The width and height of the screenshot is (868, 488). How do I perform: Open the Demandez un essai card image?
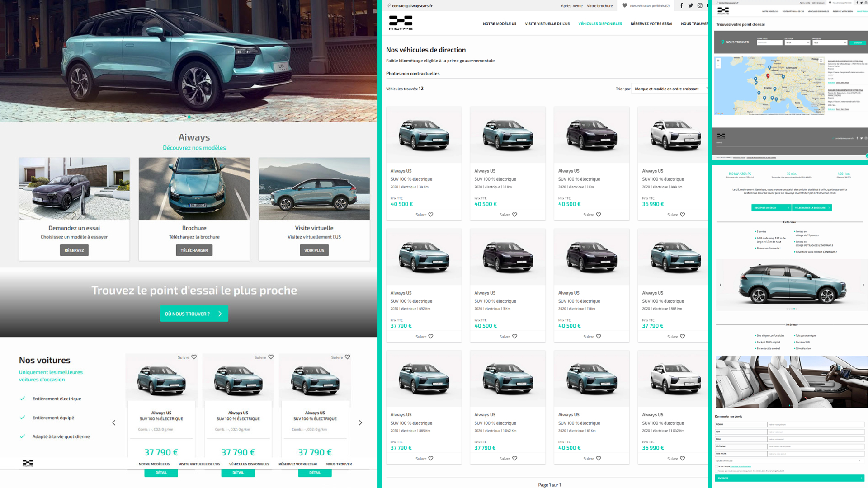coord(74,188)
